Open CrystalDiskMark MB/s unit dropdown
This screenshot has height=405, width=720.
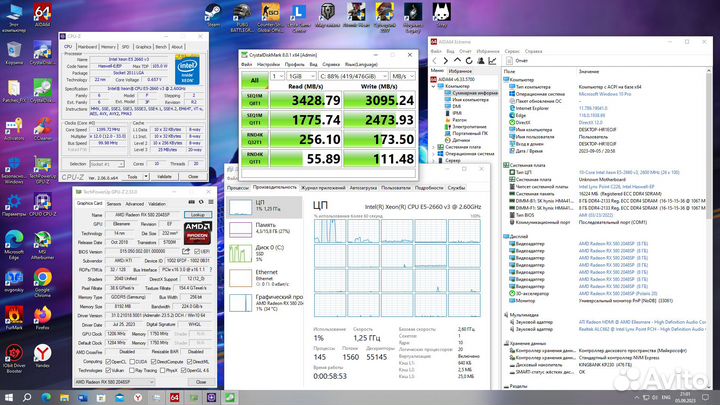click(403, 76)
